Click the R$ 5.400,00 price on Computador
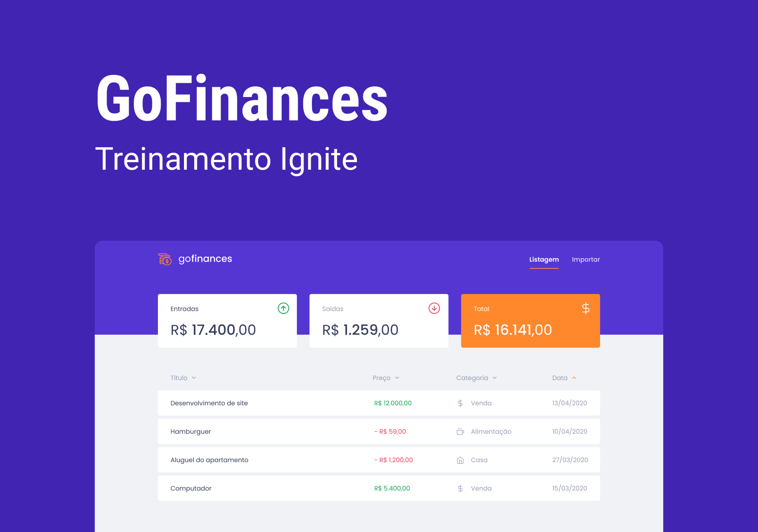 coord(392,489)
